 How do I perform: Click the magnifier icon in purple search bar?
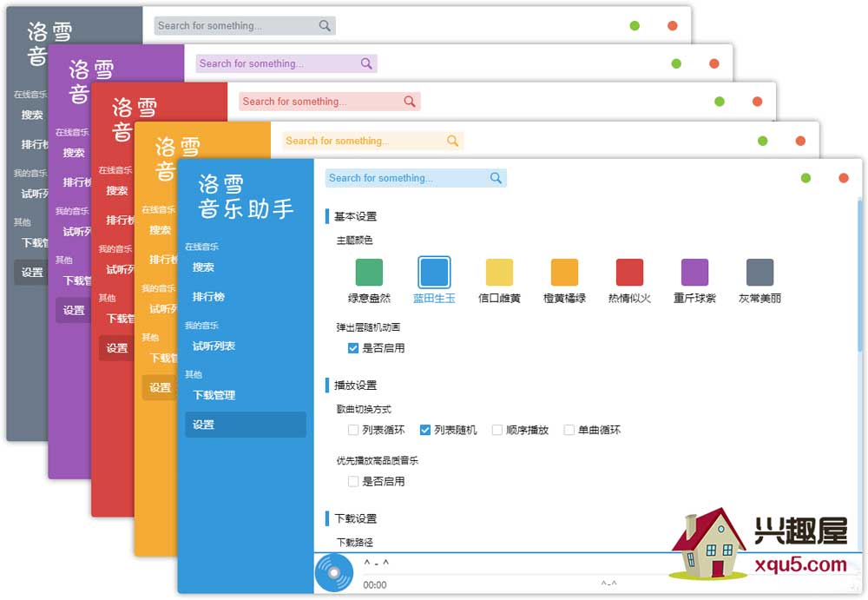tap(366, 63)
